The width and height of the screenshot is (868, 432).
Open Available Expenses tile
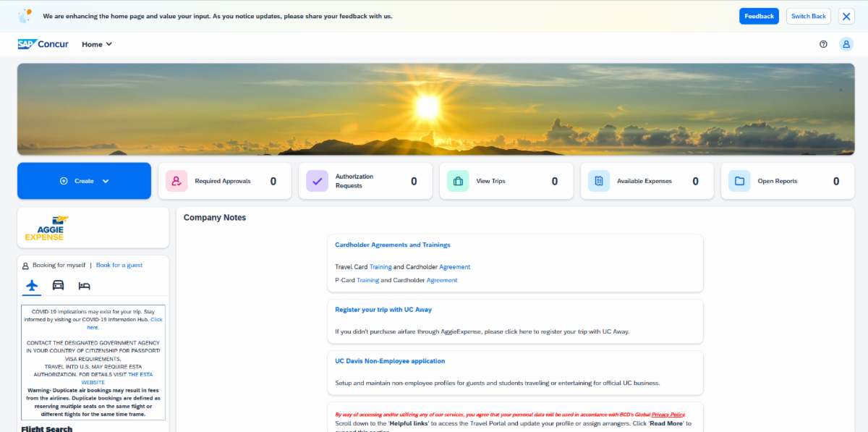(647, 181)
